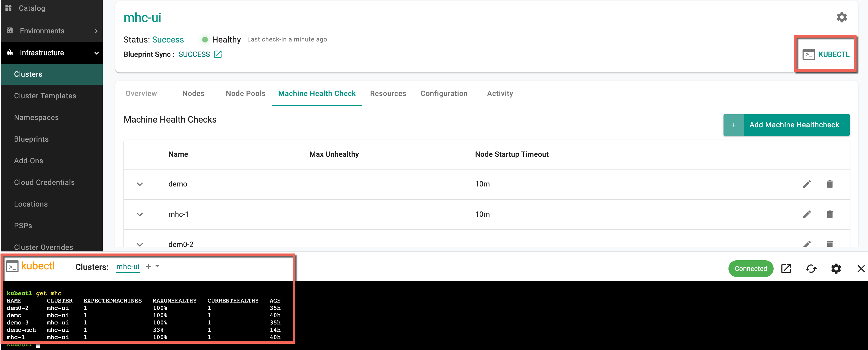Click the Connected status badge
The image size is (868, 350).
(750, 269)
